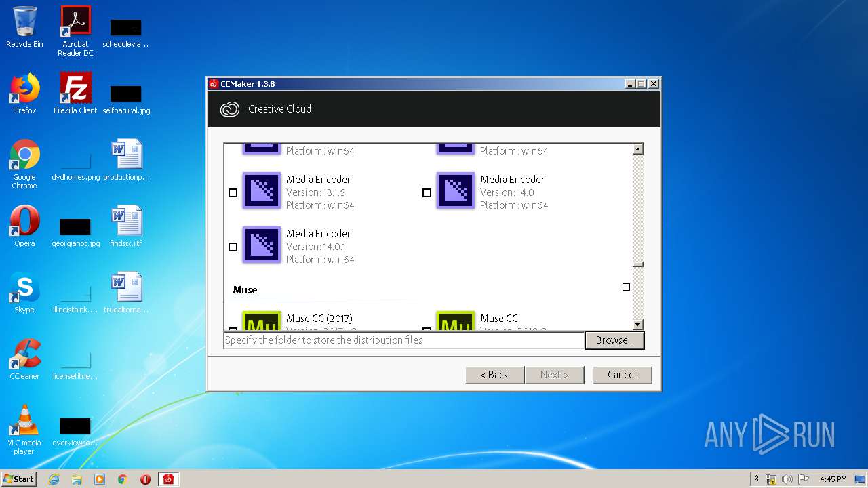Select selfnatural.jpg file on desktop
This screenshot has height=488, width=868.
click(x=126, y=99)
